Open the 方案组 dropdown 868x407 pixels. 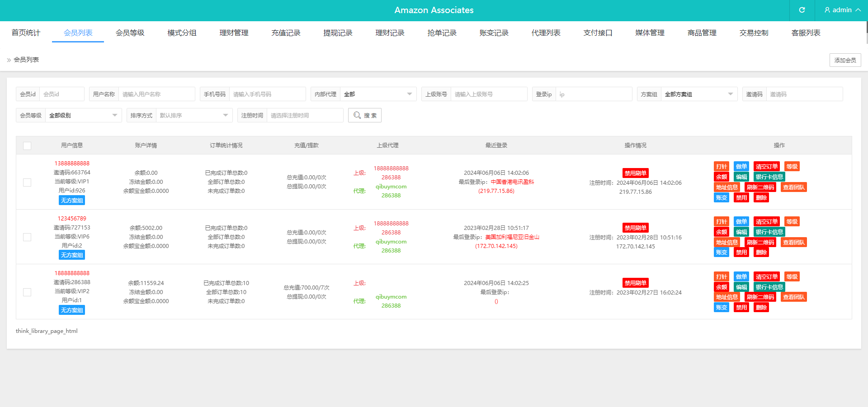[698, 94]
